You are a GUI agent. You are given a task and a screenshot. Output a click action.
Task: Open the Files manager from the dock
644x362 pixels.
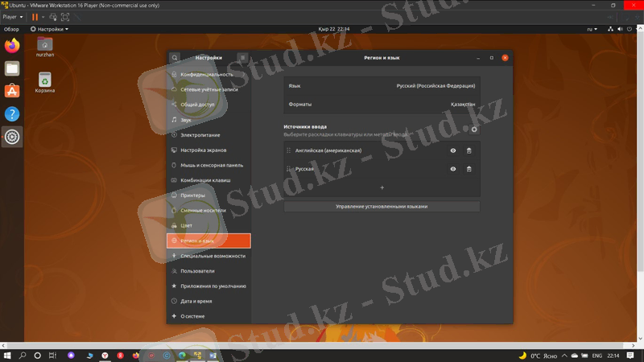coord(12,68)
